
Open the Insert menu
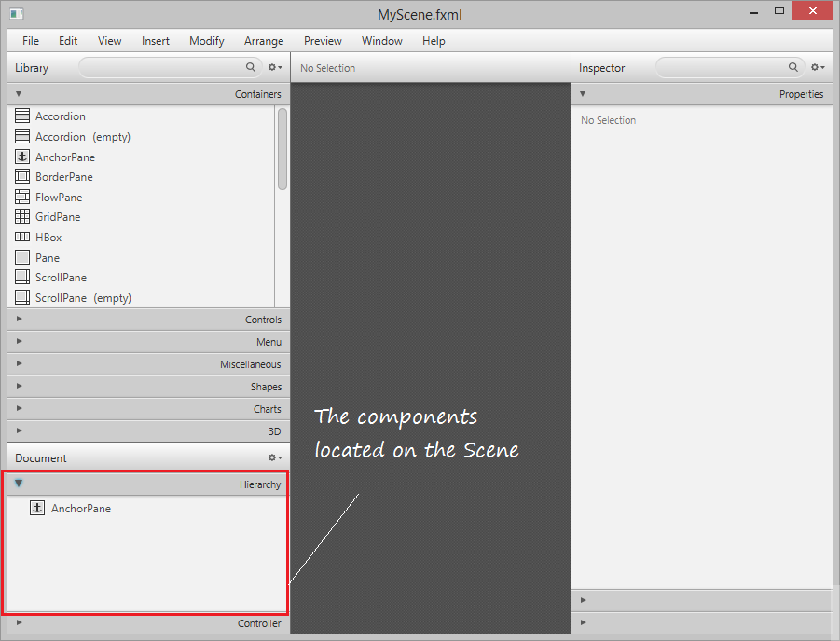tap(156, 41)
